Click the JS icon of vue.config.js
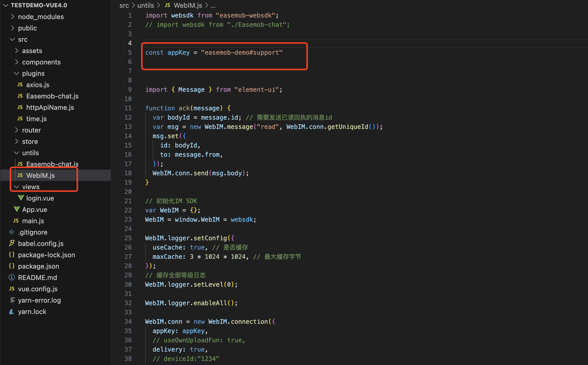588x365 pixels. (12, 289)
